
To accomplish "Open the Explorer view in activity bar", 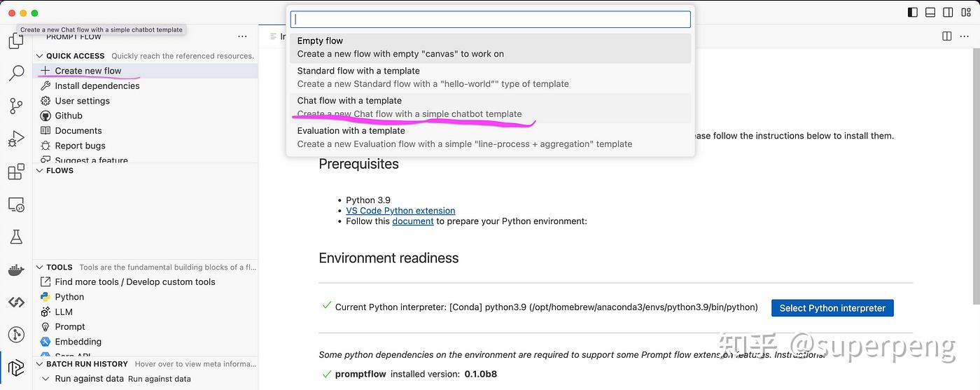I will 15,41.
